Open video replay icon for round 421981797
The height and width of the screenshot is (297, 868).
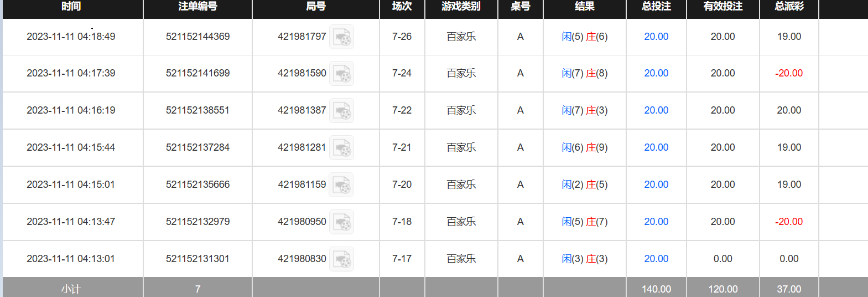click(341, 37)
